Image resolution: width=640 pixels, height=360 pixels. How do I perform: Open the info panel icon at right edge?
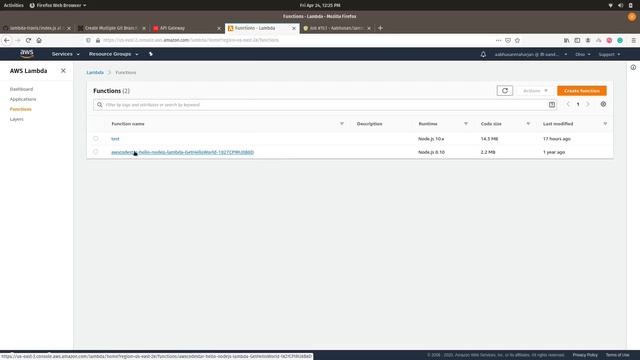coord(633,67)
